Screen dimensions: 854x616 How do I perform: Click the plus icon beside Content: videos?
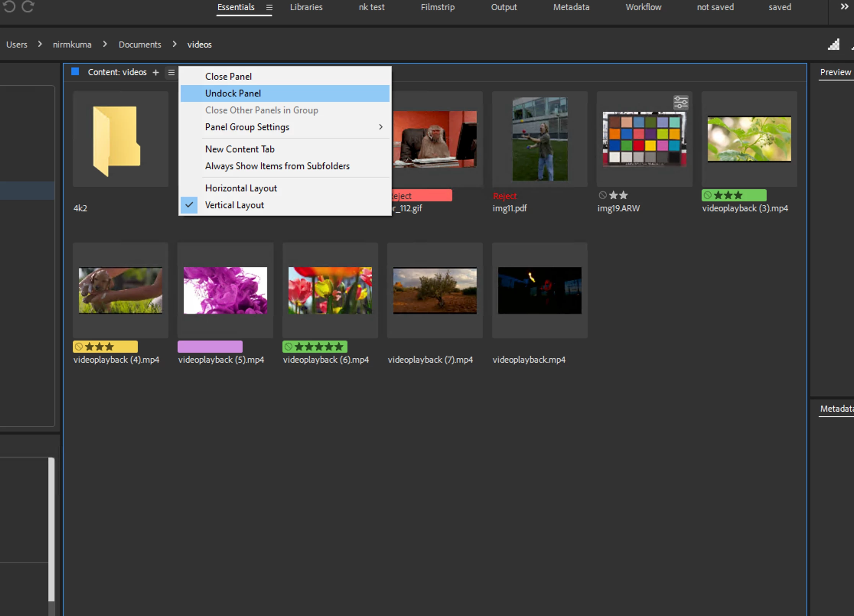point(156,72)
